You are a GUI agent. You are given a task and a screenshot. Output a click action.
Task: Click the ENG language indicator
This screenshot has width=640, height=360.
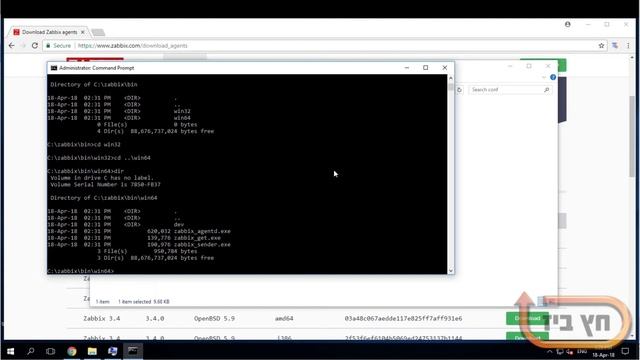pos(582,351)
